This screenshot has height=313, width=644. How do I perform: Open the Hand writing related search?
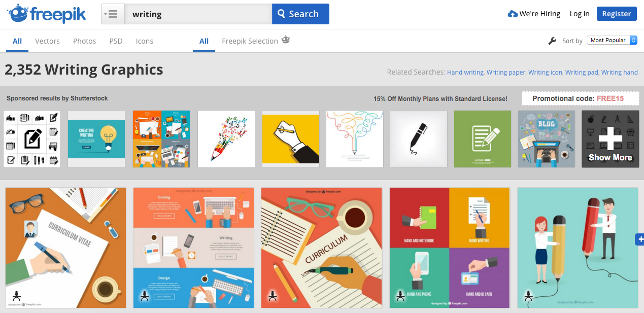465,72
